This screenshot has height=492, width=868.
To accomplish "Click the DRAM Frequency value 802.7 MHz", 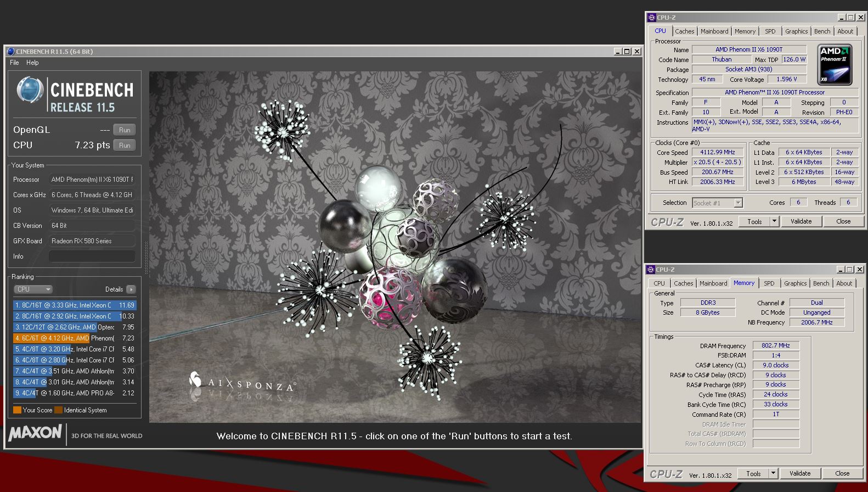I will (776, 345).
